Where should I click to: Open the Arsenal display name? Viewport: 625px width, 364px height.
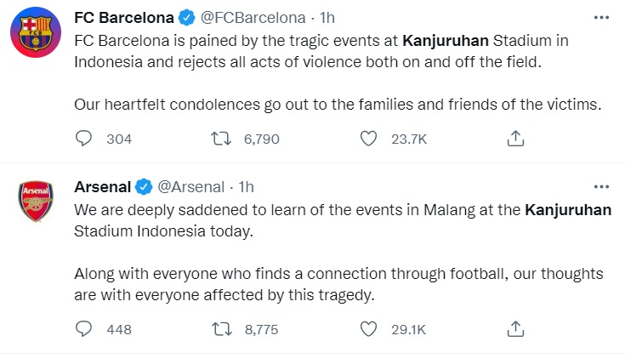click(x=102, y=186)
